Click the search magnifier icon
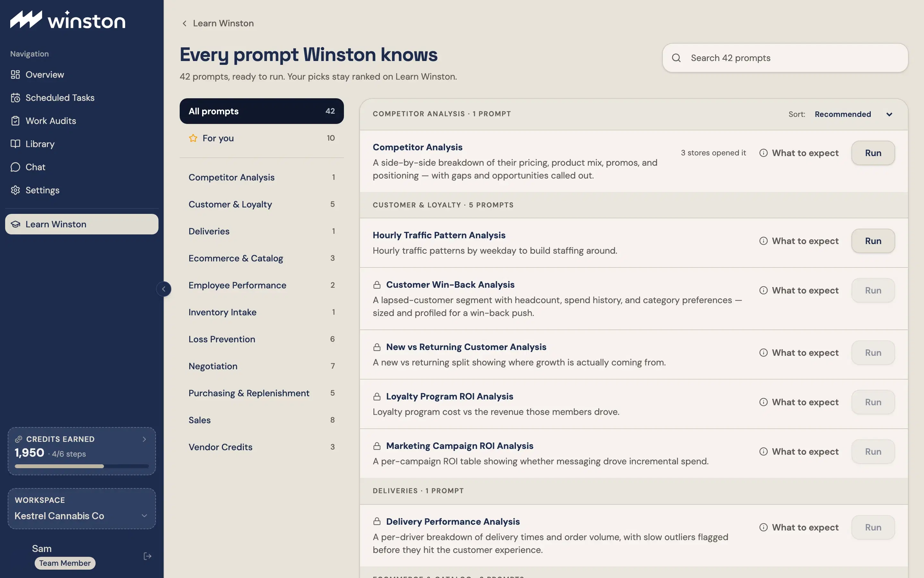This screenshot has height=578, width=924. pos(676,58)
